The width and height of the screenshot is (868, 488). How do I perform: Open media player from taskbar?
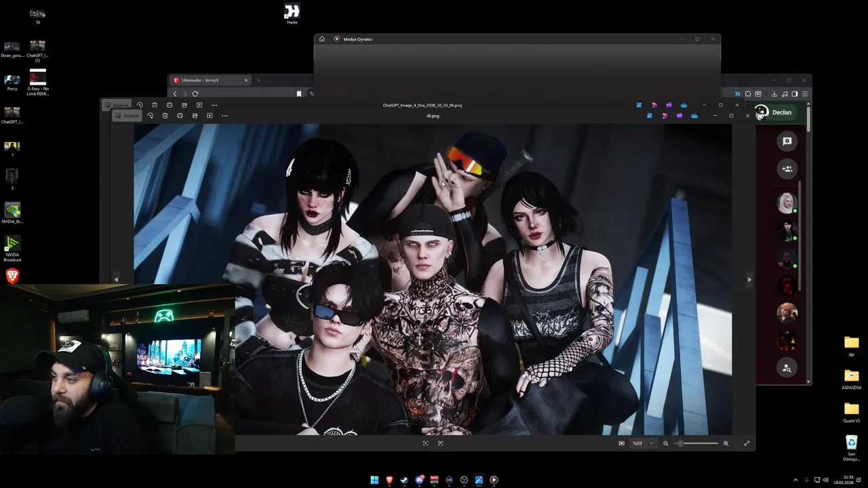coord(494,480)
